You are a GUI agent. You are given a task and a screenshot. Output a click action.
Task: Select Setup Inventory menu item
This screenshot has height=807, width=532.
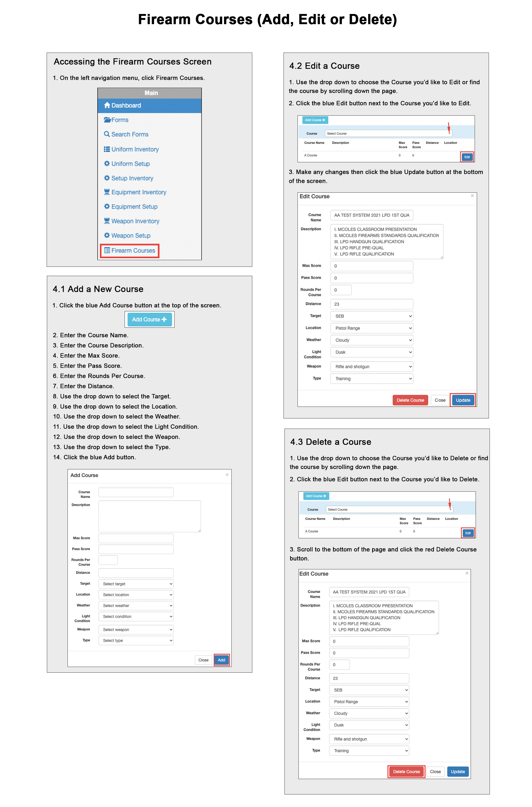132,178
